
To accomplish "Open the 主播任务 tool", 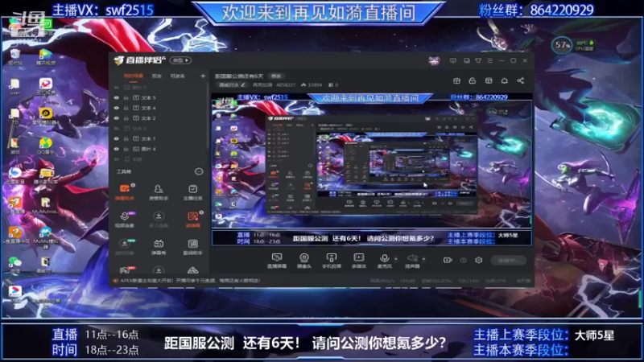I will point(192,192).
